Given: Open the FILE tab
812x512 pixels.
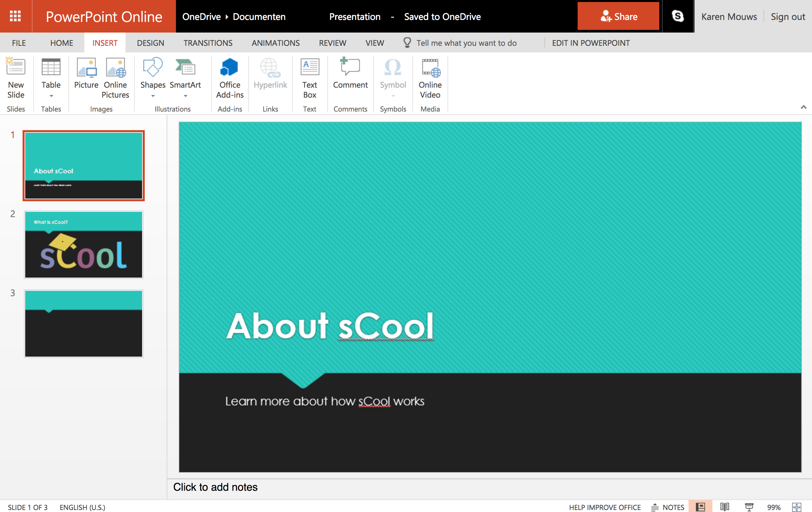Looking at the screenshot, I should 19,43.
